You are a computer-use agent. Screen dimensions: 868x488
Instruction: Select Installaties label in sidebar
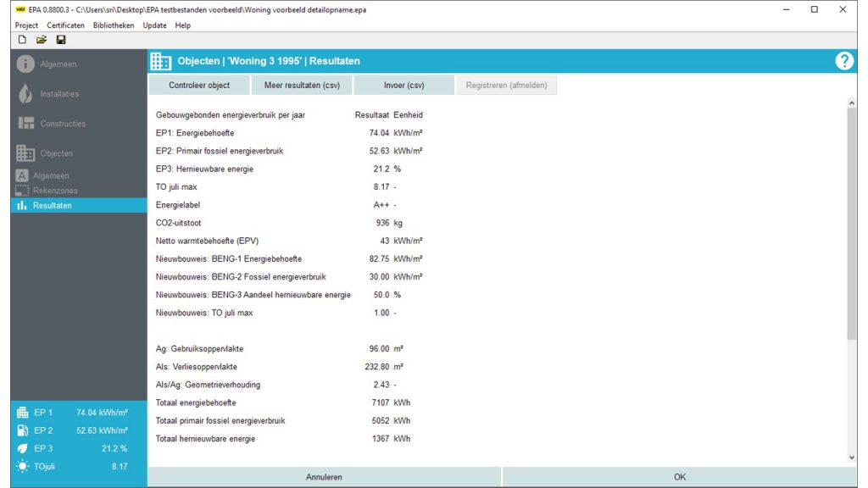(59, 94)
